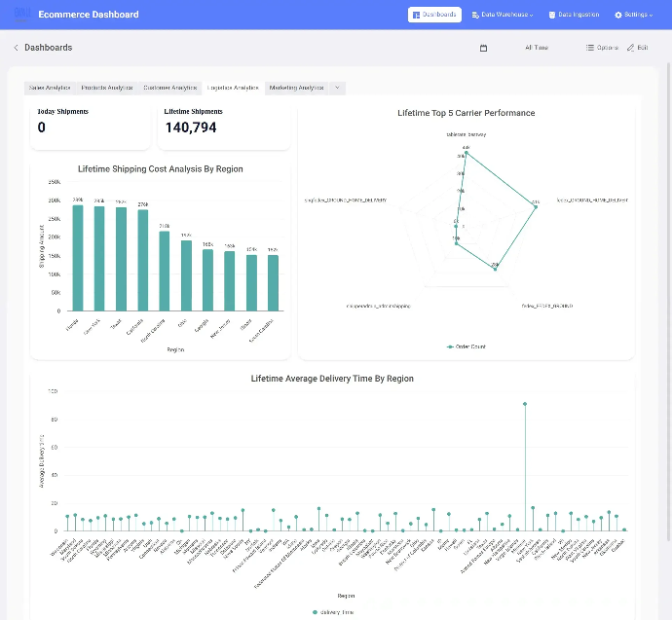Switch to Marketing Analytics tab
Image resolution: width=672 pixels, height=620 pixels.
(x=297, y=88)
